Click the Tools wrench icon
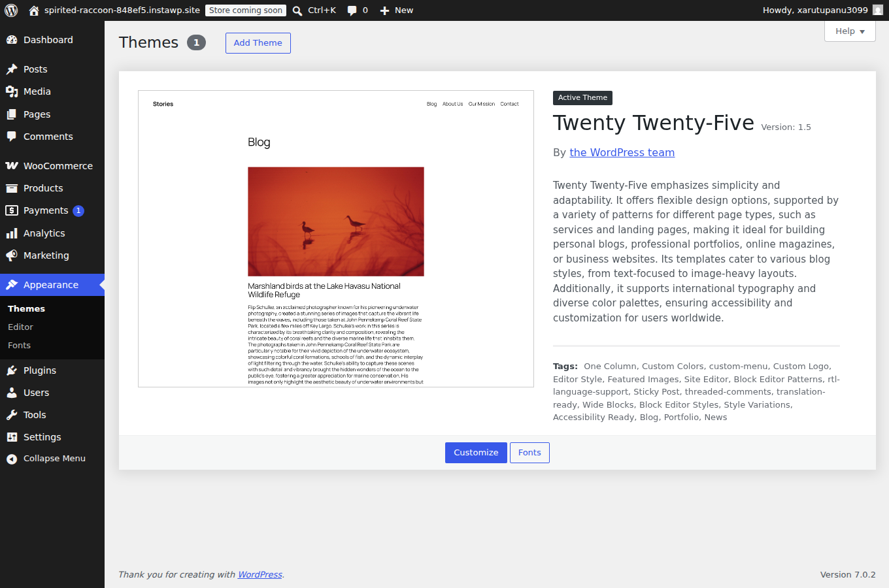889x588 pixels. pos(12,415)
